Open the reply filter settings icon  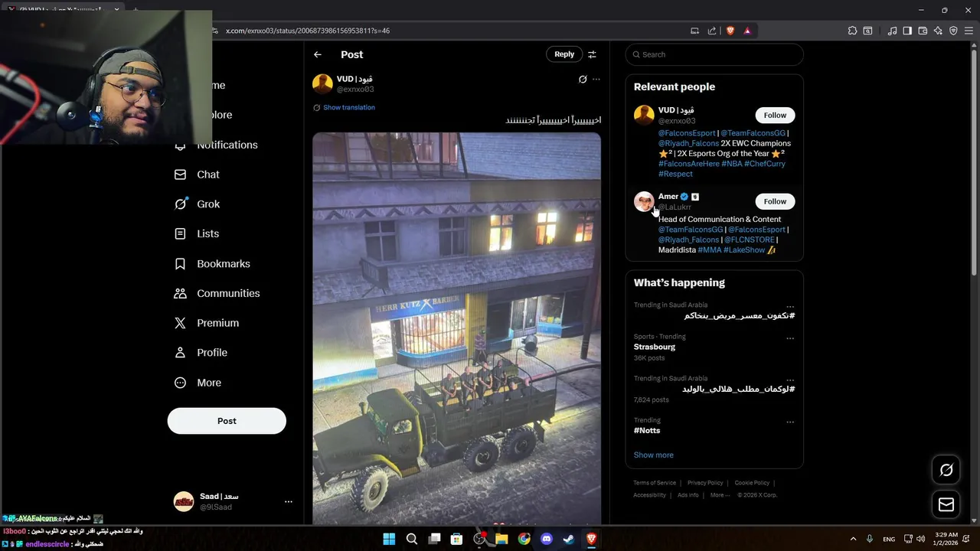(592, 54)
